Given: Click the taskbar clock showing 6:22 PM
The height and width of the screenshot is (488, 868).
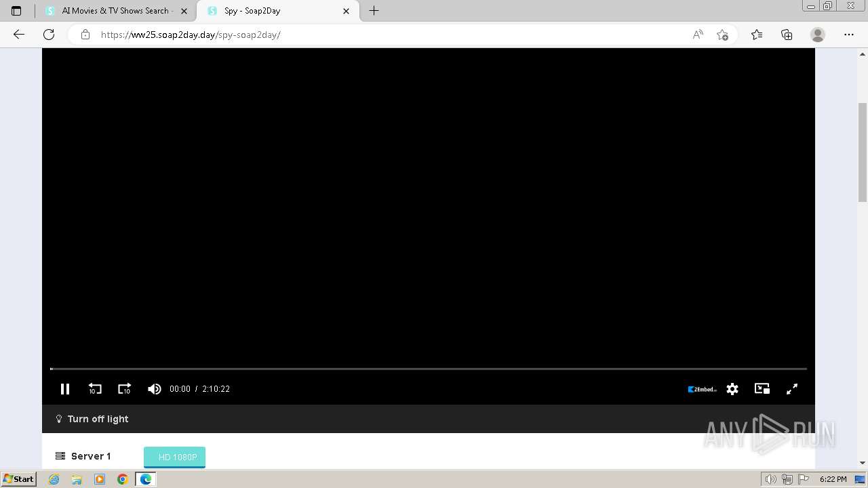Looking at the screenshot, I should tap(833, 479).
